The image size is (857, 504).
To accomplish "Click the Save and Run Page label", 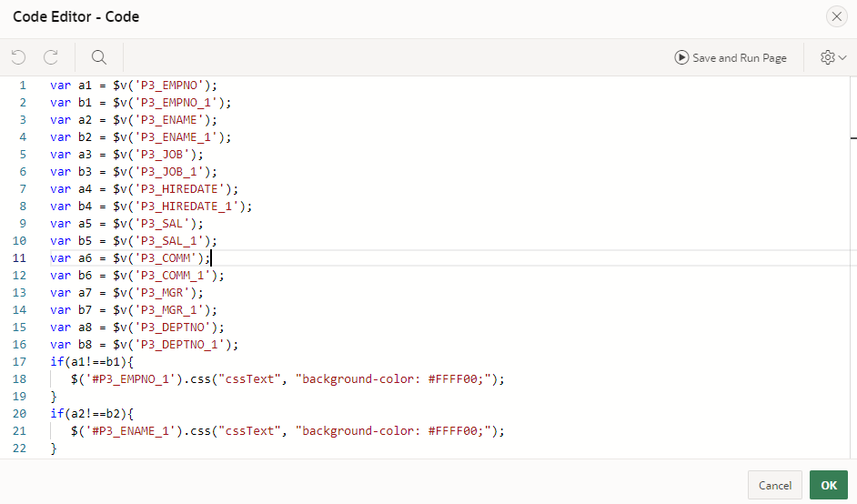I will (x=740, y=58).
